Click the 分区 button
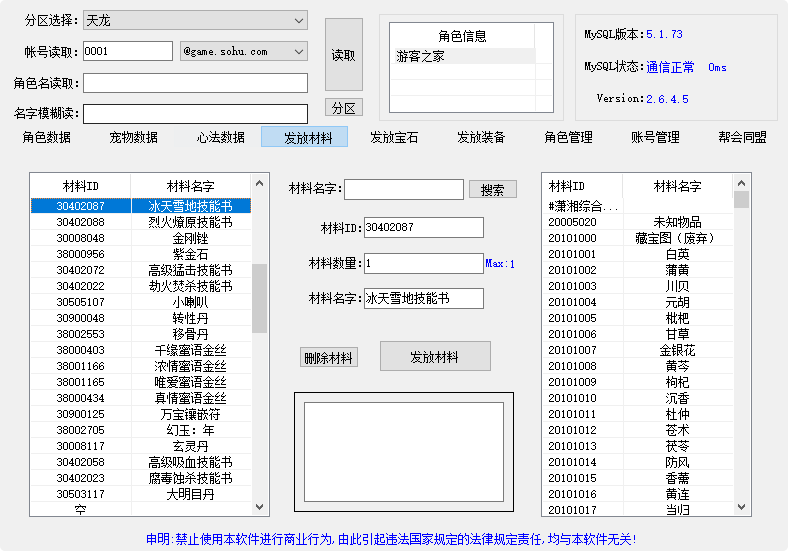Image resolution: width=788 pixels, height=551 pixels. (343, 108)
